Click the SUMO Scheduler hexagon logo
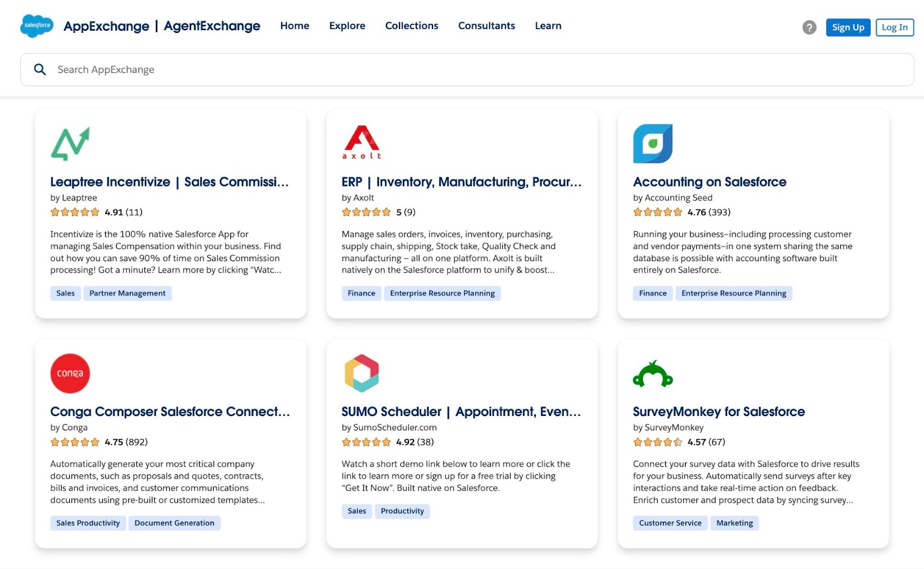The image size is (924, 569). (362, 373)
